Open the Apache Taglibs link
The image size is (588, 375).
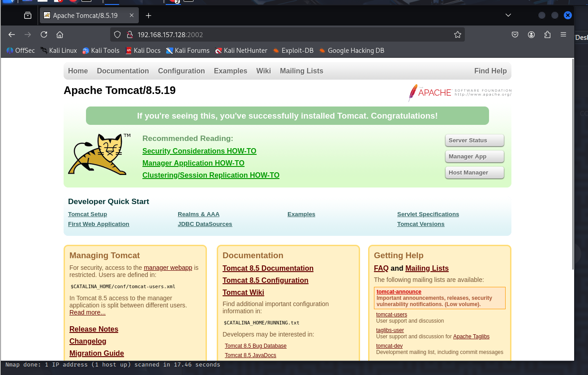pyautogui.click(x=471, y=337)
